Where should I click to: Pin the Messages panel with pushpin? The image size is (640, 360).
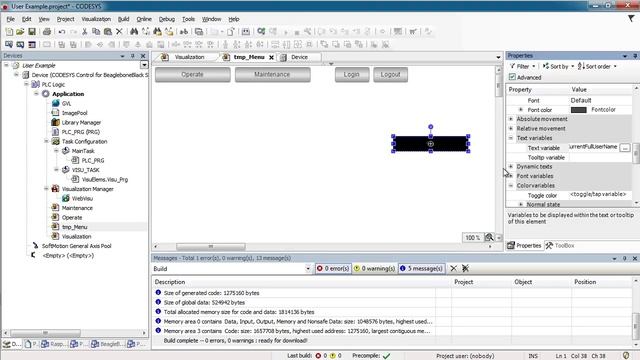tap(624, 258)
